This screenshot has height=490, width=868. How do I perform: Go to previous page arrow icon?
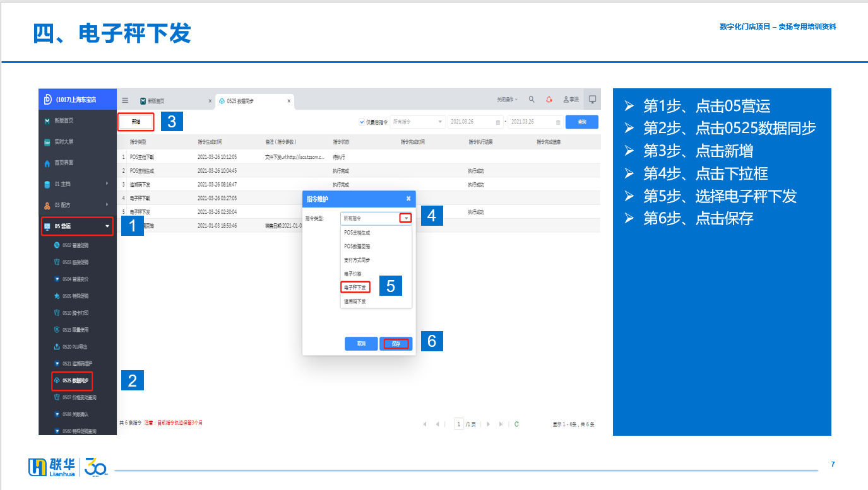[437, 424]
